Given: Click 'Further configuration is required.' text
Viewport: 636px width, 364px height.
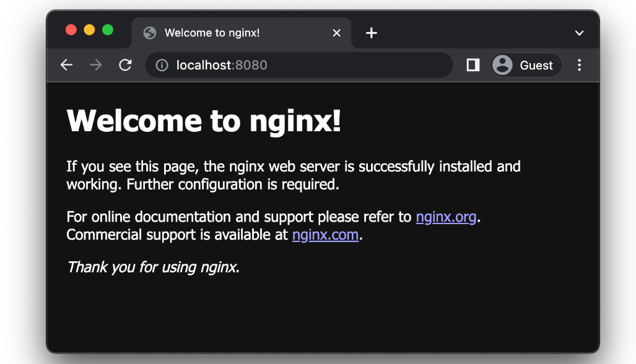Looking at the screenshot, I should click(x=233, y=184).
